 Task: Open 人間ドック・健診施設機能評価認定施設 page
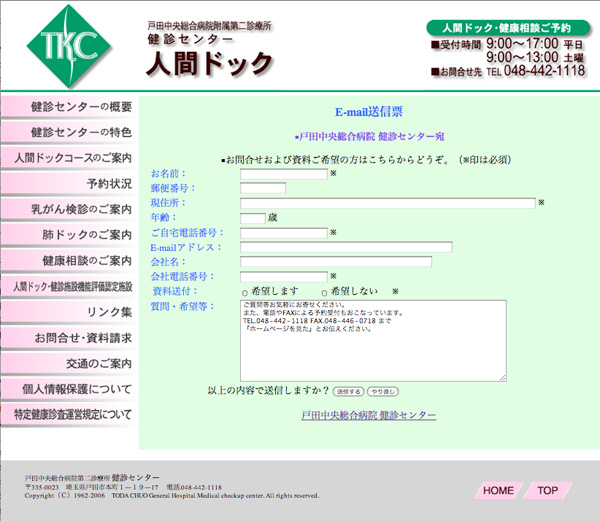69,287
